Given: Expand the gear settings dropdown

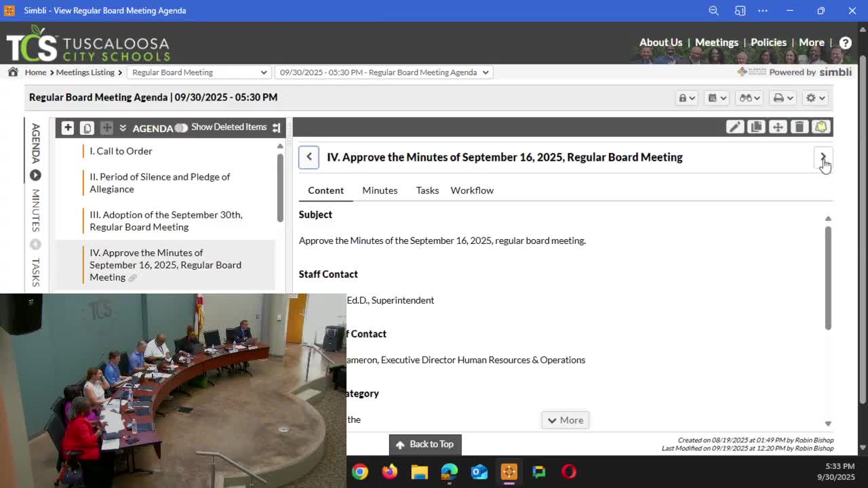Looking at the screenshot, I should 814,98.
